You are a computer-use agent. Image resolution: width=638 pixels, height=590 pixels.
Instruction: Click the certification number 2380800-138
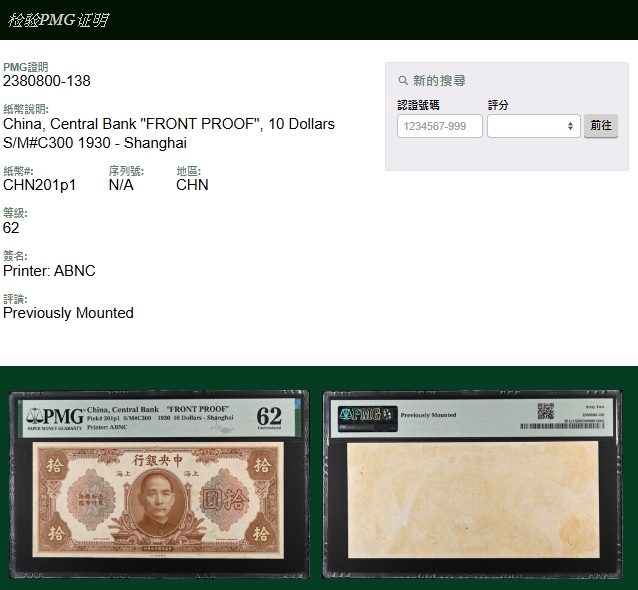(47, 81)
